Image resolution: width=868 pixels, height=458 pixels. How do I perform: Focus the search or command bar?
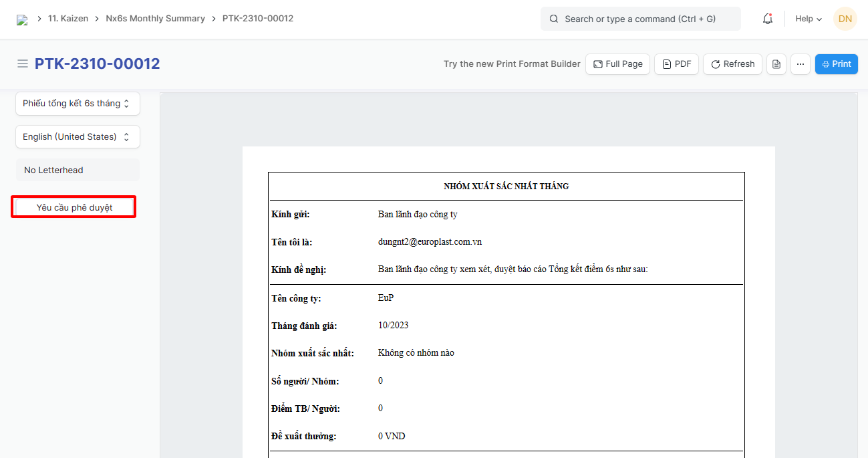(640, 19)
